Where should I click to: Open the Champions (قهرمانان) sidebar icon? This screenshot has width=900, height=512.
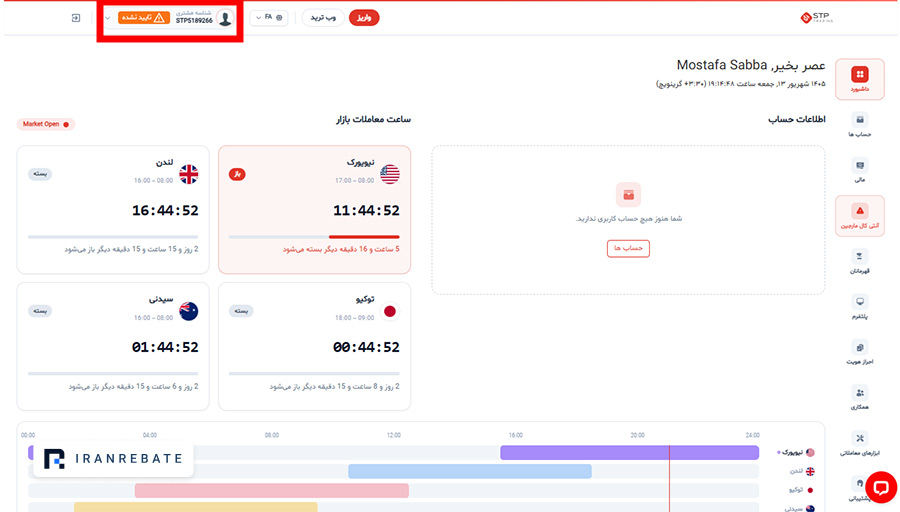[859, 262]
